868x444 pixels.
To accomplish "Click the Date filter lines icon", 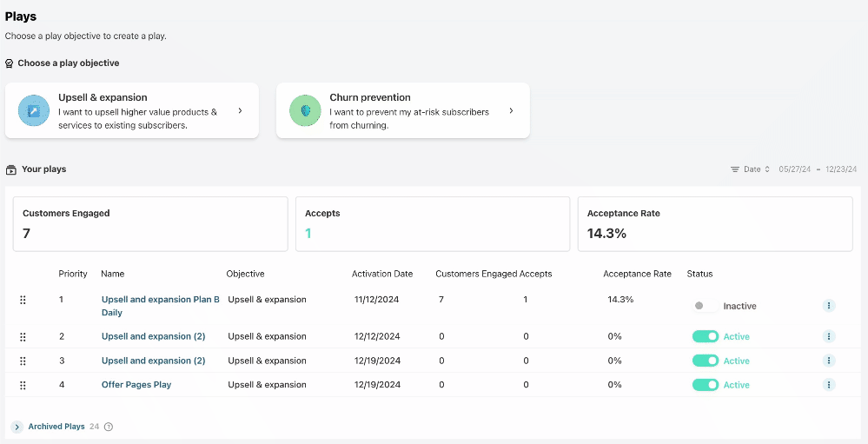I will (734, 169).
